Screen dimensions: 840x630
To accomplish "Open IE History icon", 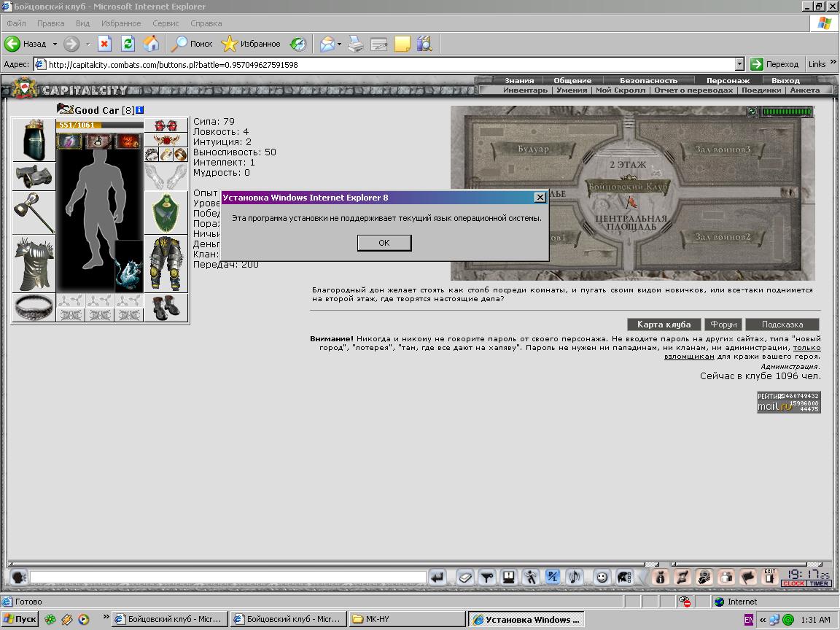I will click(x=297, y=44).
